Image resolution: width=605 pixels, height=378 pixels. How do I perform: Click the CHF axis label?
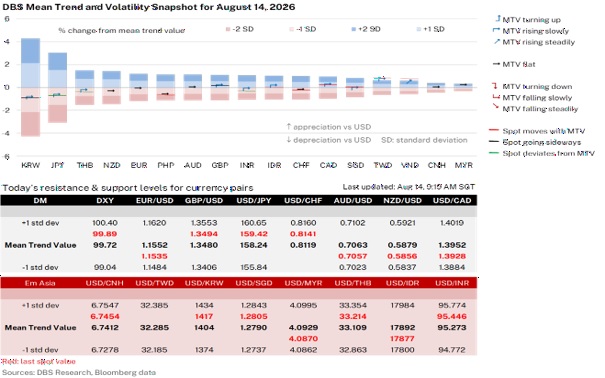pyautogui.click(x=301, y=165)
